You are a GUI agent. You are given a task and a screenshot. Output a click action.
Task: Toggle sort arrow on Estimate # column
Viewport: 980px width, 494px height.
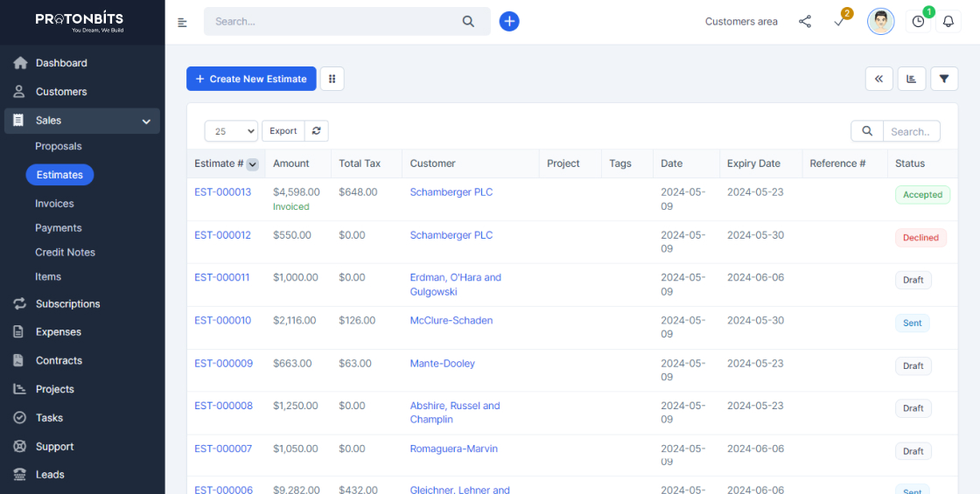(x=252, y=164)
